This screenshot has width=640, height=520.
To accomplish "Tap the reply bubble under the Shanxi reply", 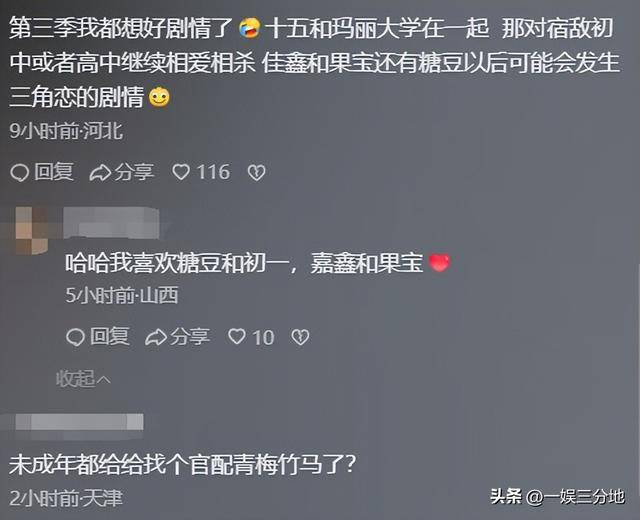I will [x=76, y=337].
